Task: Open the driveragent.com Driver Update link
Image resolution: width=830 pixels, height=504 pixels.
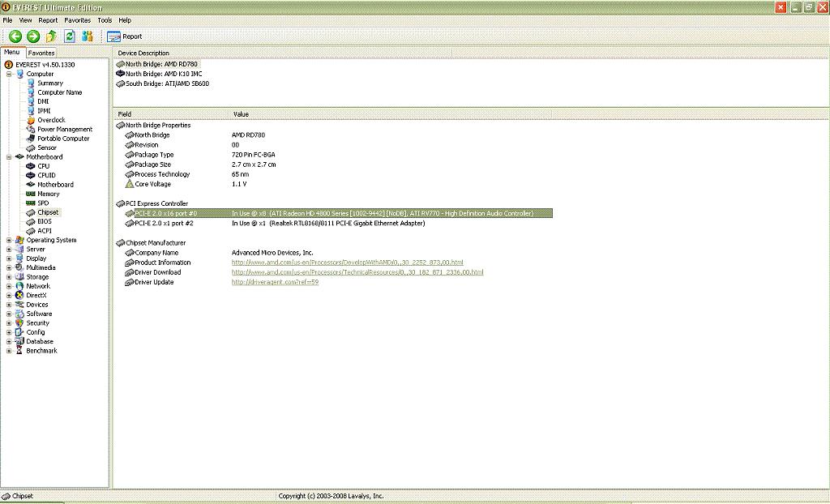Action: (x=275, y=282)
